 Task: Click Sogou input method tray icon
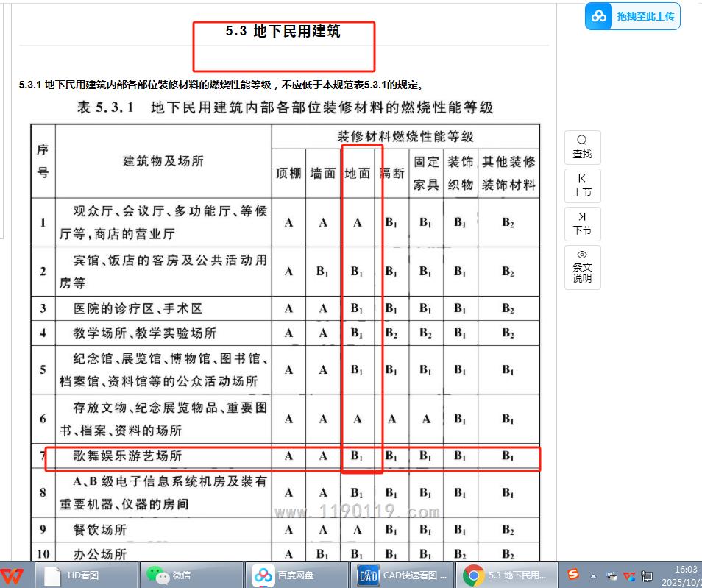click(x=572, y=575)
